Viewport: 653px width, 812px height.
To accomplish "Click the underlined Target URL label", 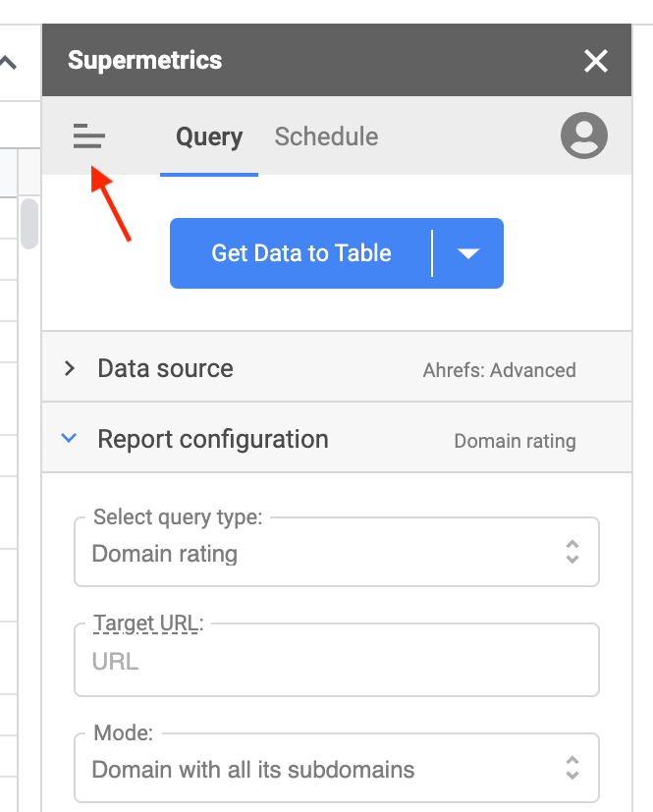I will tap(145, 623).
